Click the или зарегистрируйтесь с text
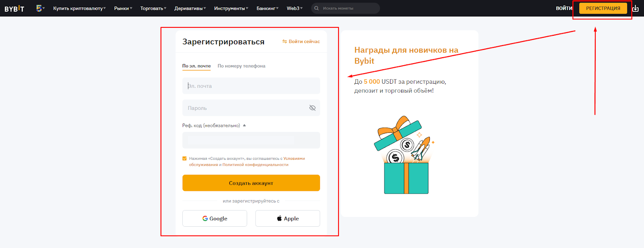This screenshot has width=644, height=248. tap(251, 201)
